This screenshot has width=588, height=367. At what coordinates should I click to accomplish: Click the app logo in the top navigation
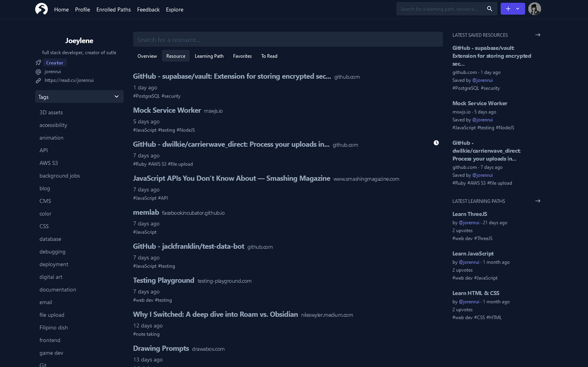click(41, 9)
